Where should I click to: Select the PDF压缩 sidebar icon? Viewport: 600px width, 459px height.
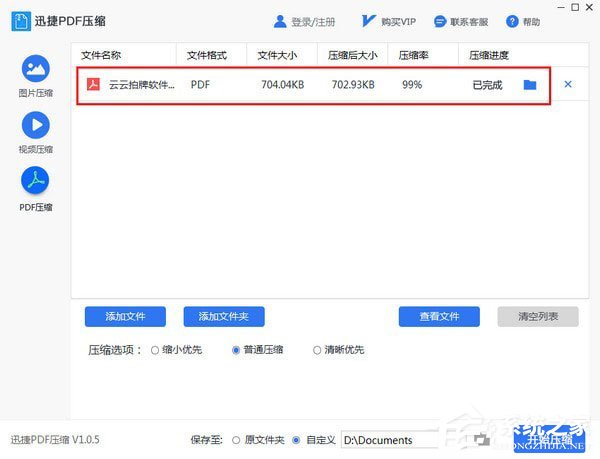[35, 181]
